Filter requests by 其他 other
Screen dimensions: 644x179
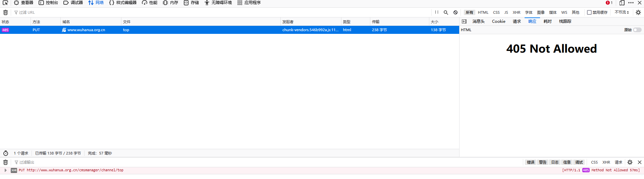pyautogui.click(x=576, y=12)
